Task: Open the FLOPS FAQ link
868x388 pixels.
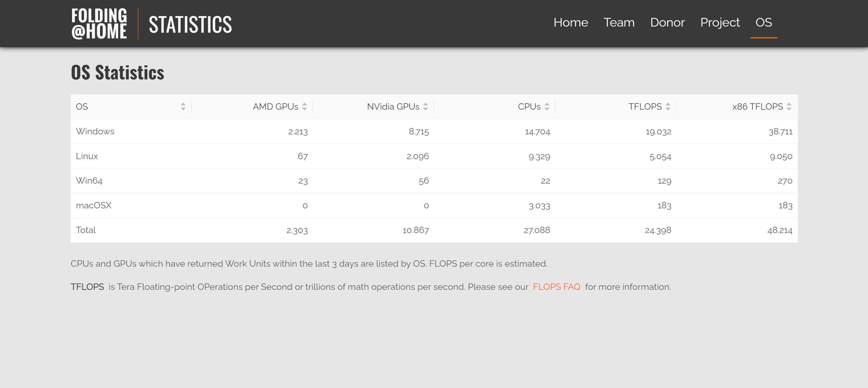Action: (556, 287)
